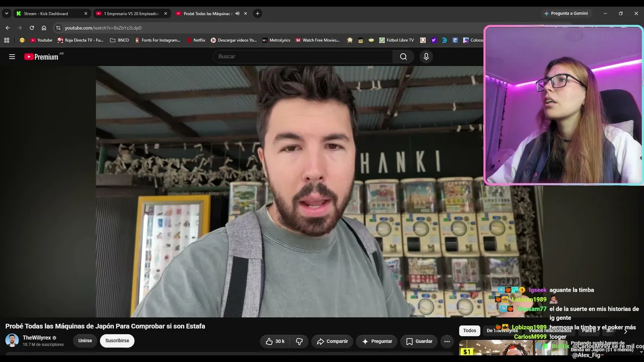Close the Probé Todas las Máquinas tab

(246, 14)
